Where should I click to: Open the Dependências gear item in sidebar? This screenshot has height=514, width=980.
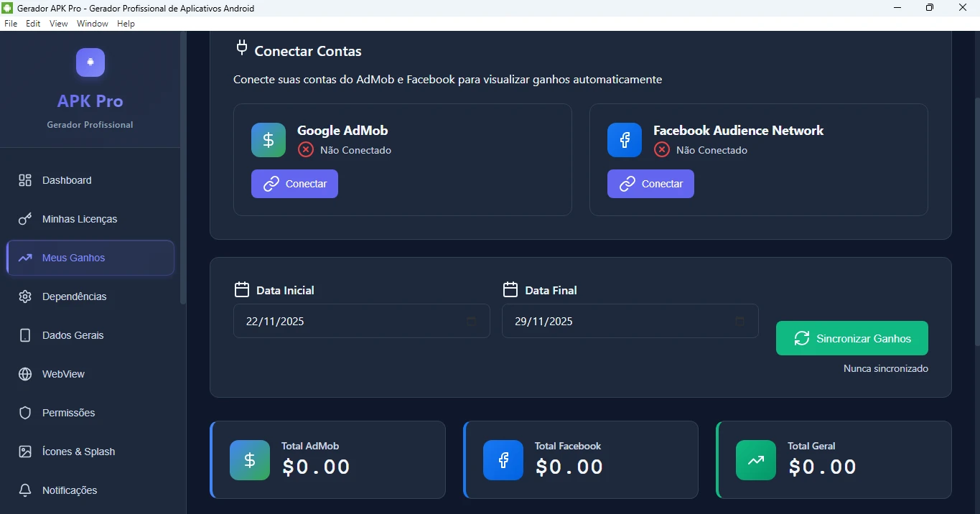74,296
